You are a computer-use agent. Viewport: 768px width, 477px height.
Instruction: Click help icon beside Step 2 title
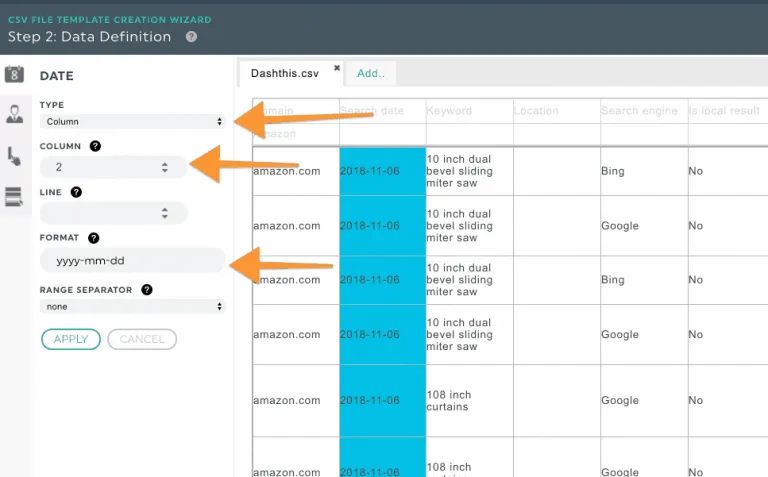[x=191, y=37]
